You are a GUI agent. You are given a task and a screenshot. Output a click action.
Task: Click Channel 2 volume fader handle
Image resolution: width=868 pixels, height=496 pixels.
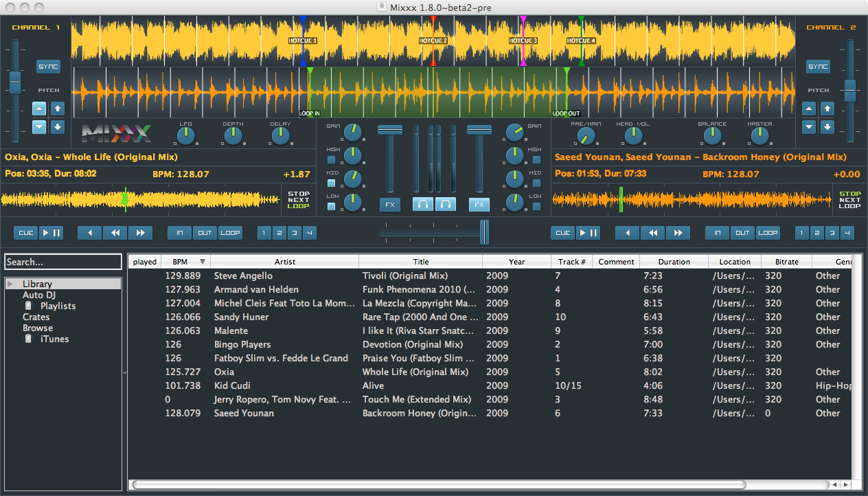(479, 131)
